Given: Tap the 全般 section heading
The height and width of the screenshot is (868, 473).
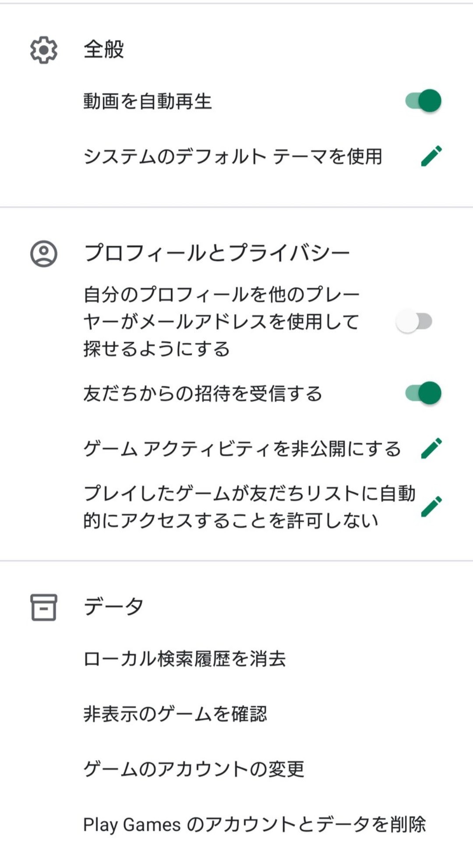Looking at the screenshot, I should click(104, 49).
